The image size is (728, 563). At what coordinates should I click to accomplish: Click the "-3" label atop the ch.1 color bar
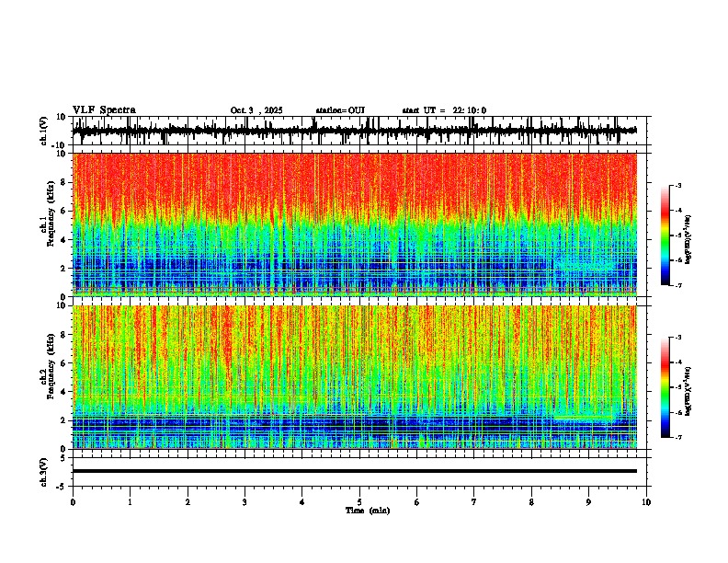pyautogui.click(x=677, y=185)
